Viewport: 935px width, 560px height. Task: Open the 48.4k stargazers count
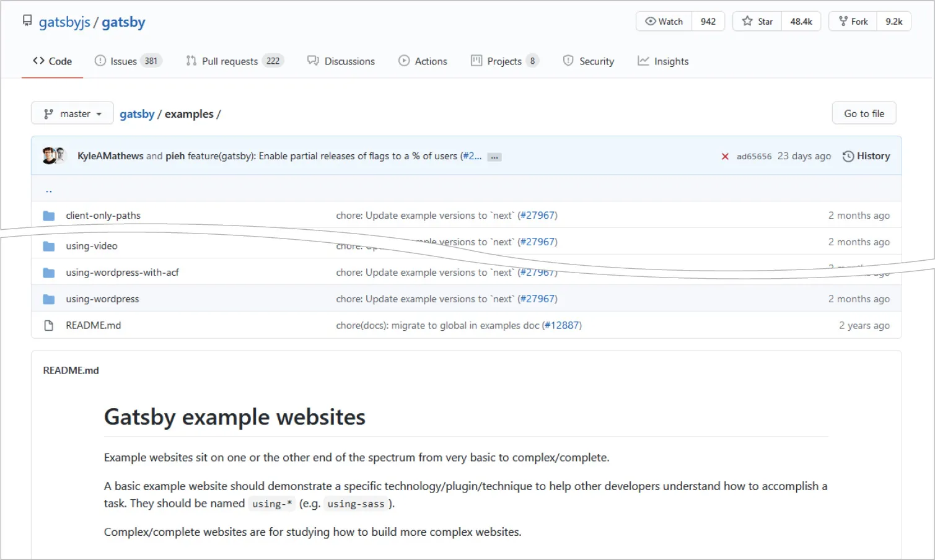(x=801, y=21)
